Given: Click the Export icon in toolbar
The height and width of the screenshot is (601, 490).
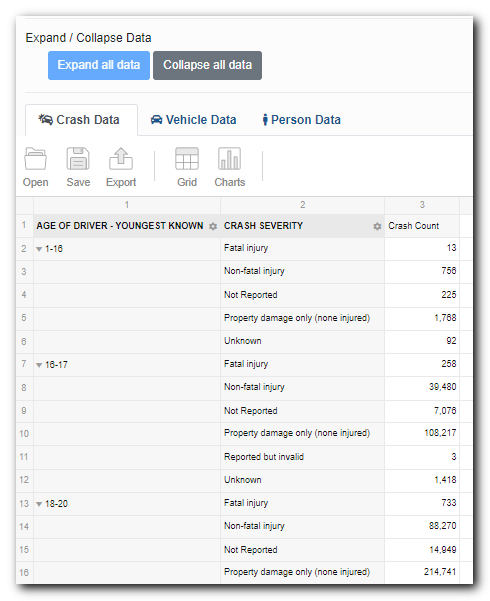Looking at the screenshot, I should 121,159.
